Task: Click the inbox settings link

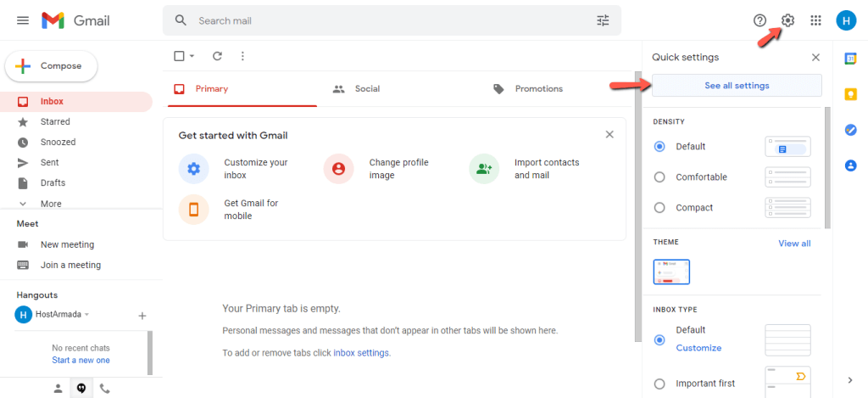Action: tap(361, 352)
